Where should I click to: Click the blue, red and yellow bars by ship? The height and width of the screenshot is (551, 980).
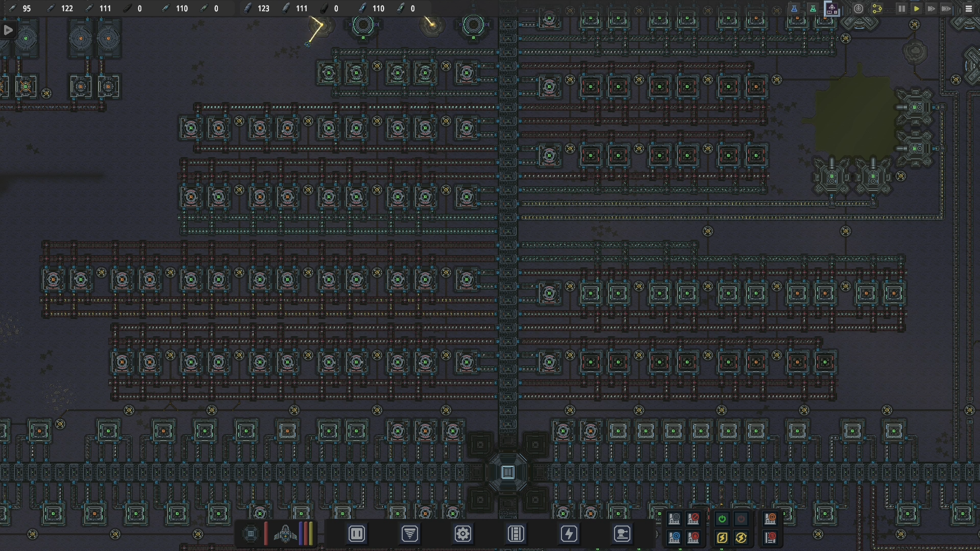click(x=306, y=533)
